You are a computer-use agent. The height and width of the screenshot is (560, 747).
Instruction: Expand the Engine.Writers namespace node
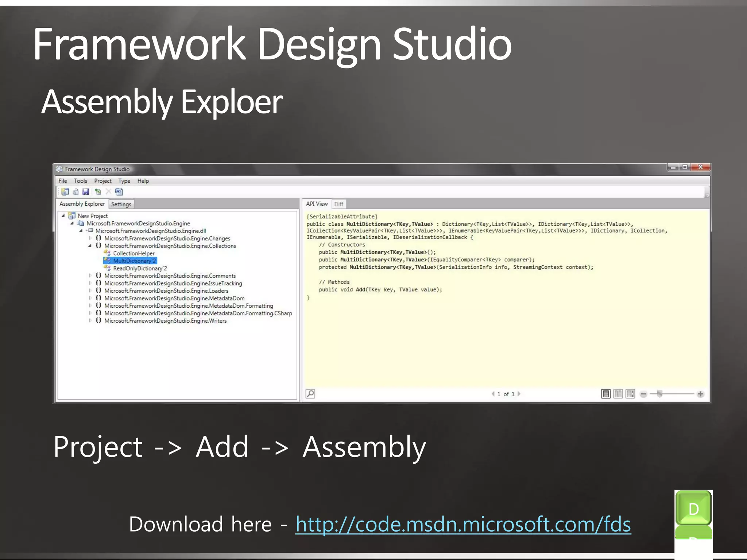point(90,321)
